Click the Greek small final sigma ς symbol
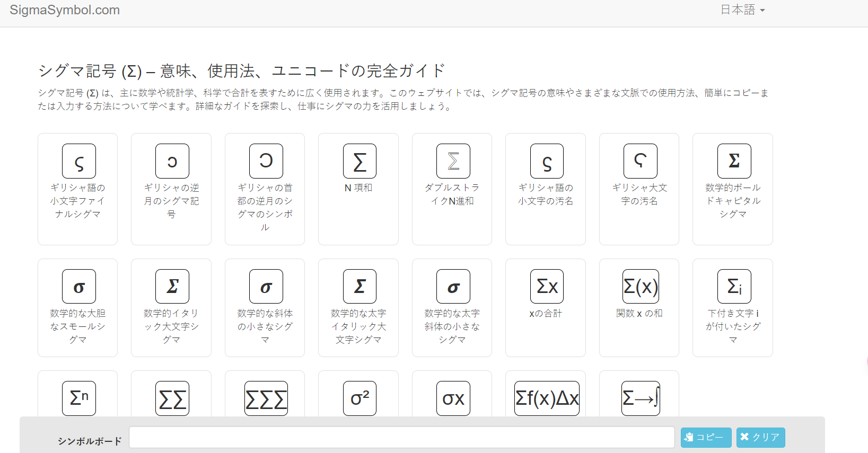 (x=79, y=161)
